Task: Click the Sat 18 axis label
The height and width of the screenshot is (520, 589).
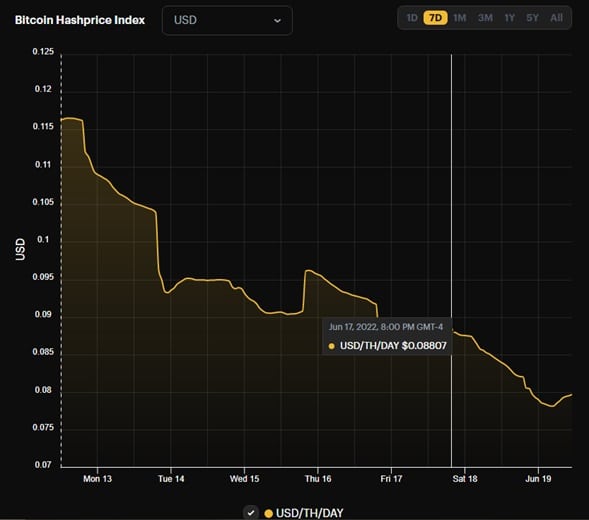Action: click(x=465, y=479)
